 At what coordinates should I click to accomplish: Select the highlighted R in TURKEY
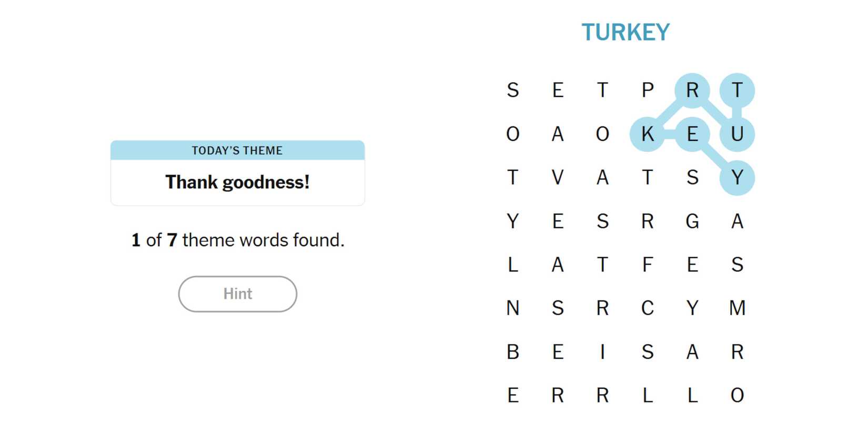tap(692, 90)
